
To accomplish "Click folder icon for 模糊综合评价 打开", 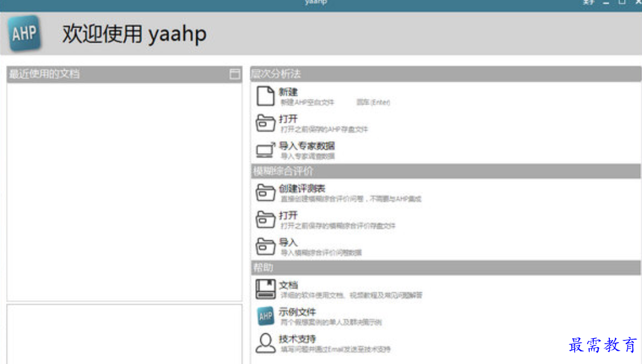I will click(266, 219).
